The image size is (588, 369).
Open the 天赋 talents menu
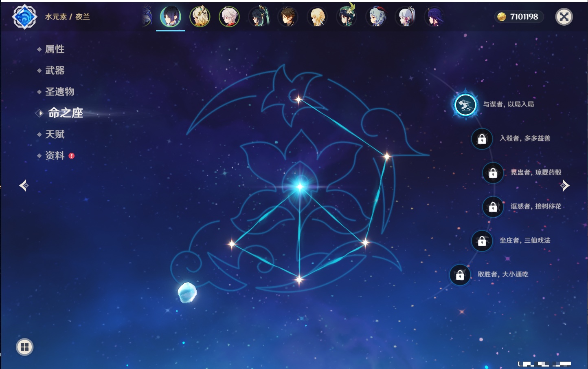55,134
